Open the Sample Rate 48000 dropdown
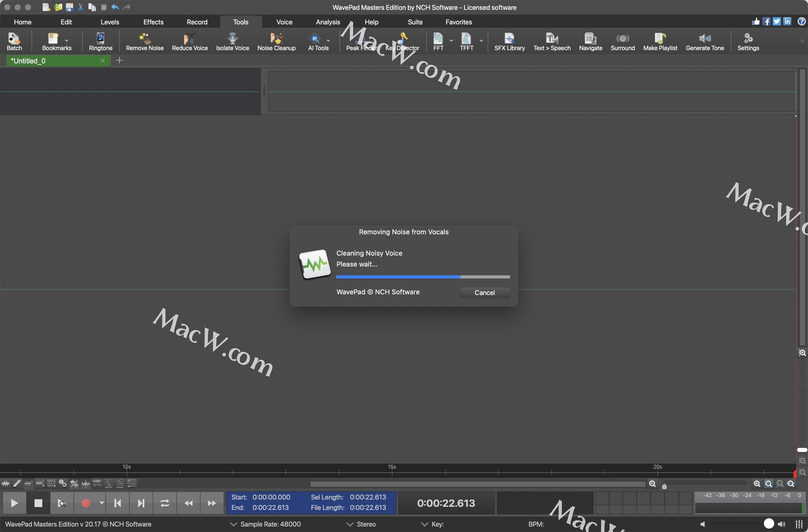 [233, 524]
